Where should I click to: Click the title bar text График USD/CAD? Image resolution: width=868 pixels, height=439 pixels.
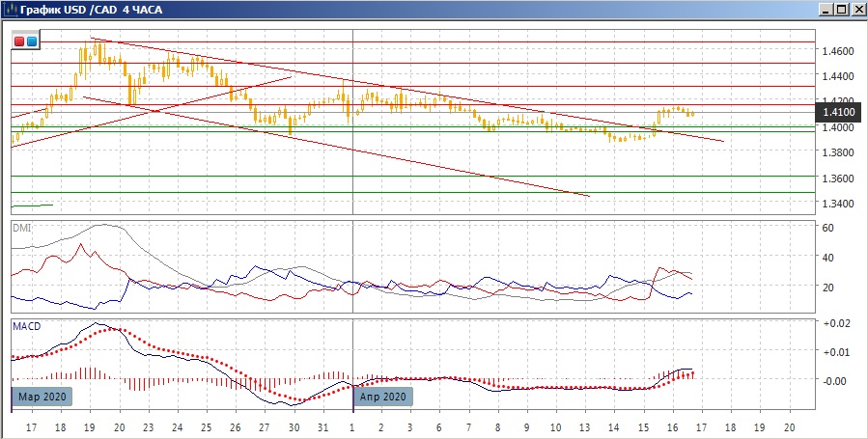[85, 9]
